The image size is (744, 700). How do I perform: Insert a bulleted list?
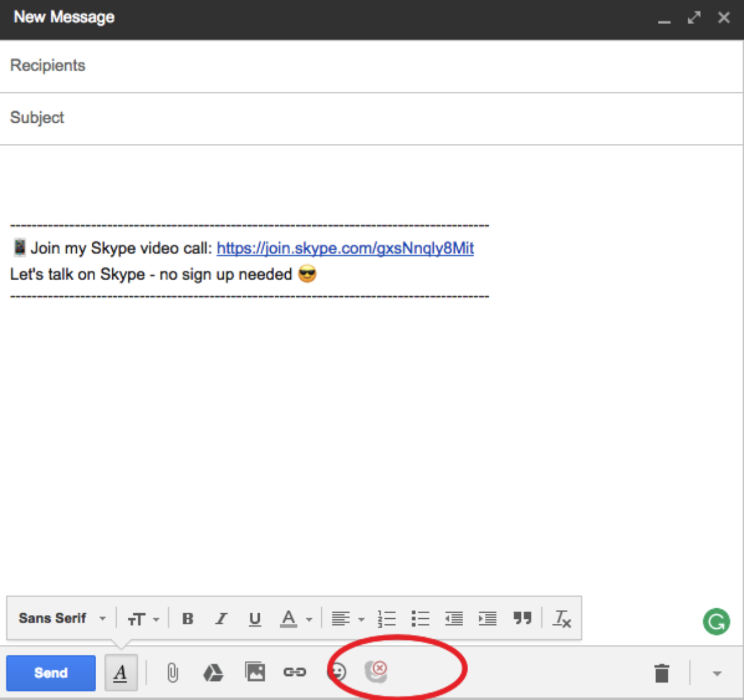(x=420, y=619)
